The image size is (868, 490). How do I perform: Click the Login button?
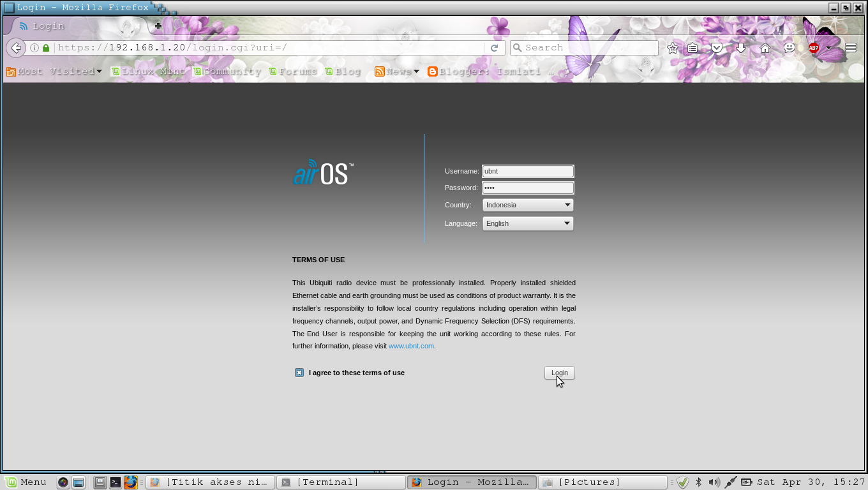click(560, 373)
